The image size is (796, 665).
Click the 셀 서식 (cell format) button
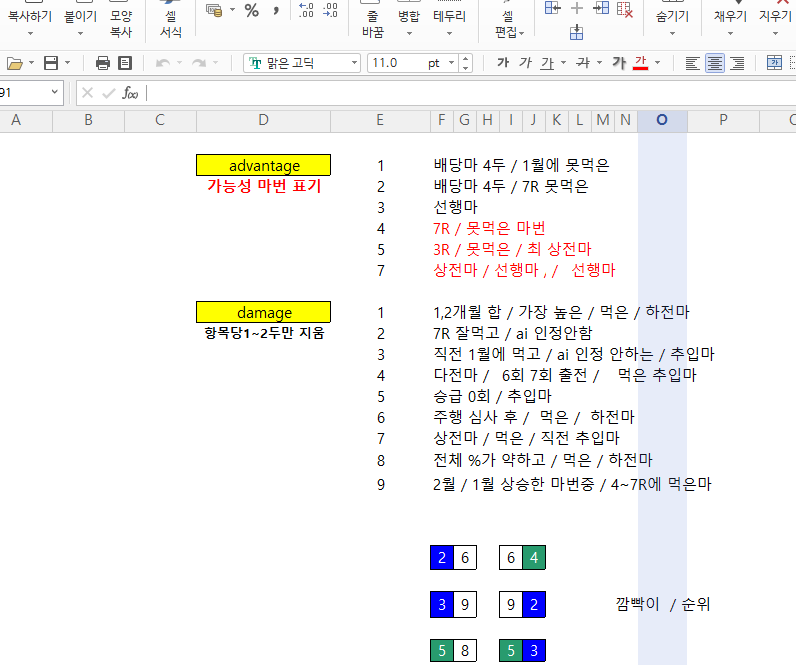(170, 22)
